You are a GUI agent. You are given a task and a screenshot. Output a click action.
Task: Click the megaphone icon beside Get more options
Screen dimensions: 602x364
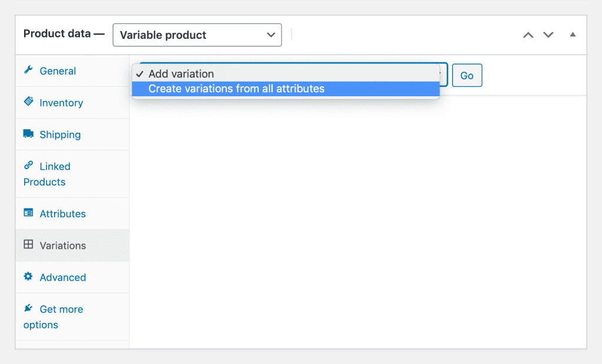pos(28,309)
